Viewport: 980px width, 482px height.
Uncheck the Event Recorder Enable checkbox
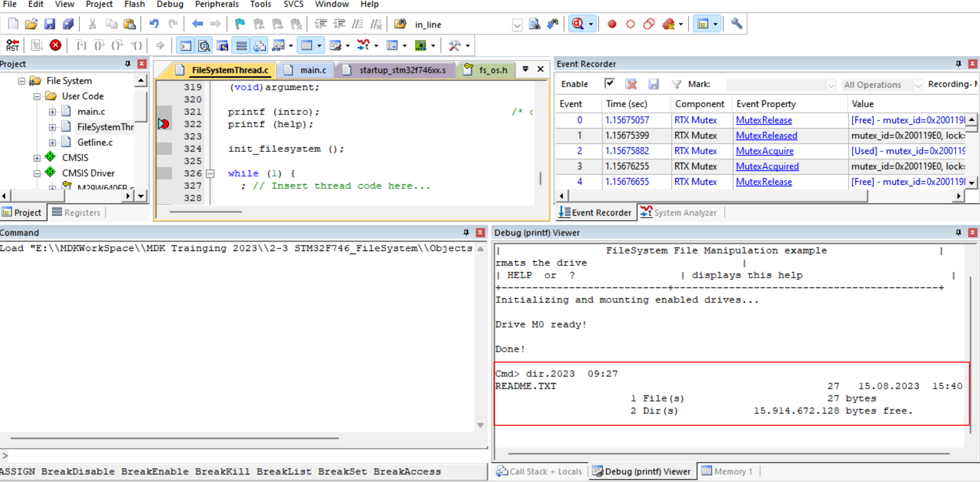click(609, 84)
